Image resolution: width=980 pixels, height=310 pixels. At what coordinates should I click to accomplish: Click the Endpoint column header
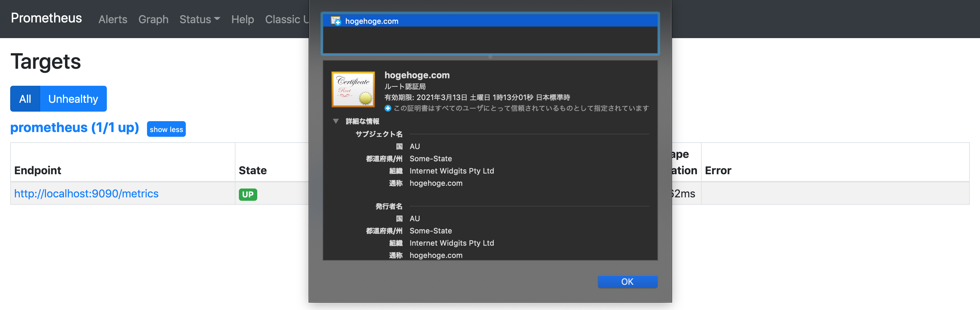click(x=38, y=170)
